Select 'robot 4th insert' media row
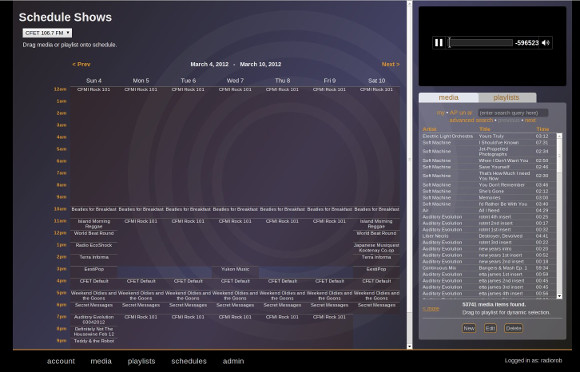Screen dimensions: 580x372 tap(489, 217)
